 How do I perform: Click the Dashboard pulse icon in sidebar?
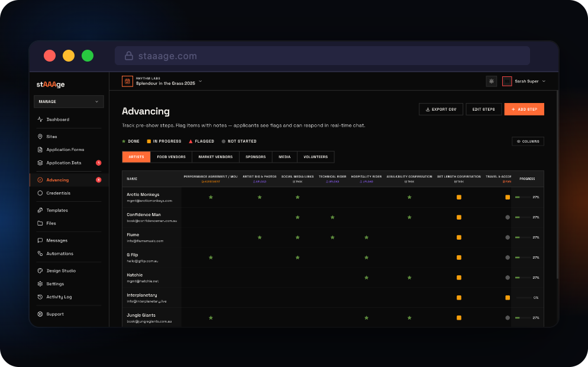[40, 120]
